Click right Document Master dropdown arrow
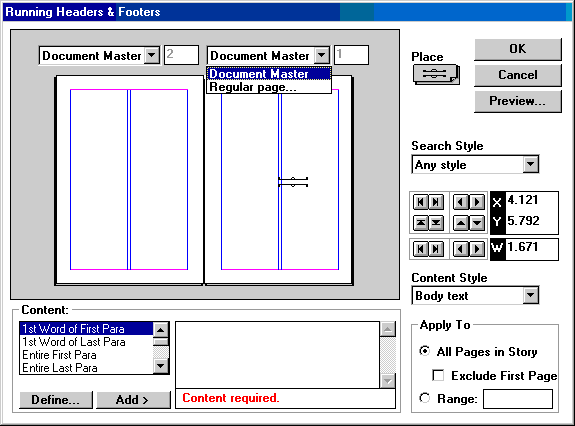Image resolution: width=575 pixels, height=426 pixels. pyautogui.click(x=322, y=55)
